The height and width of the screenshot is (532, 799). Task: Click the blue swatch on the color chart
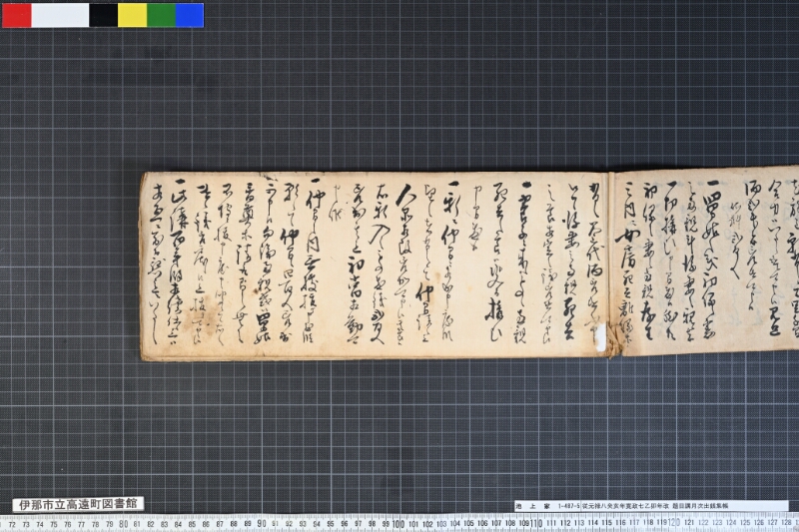coord(190,15)
